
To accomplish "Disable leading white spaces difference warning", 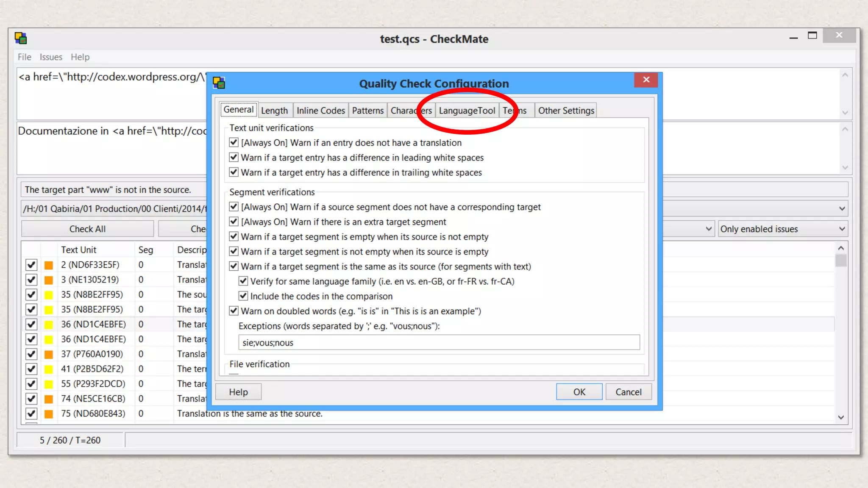I will (x=234, y=158).
